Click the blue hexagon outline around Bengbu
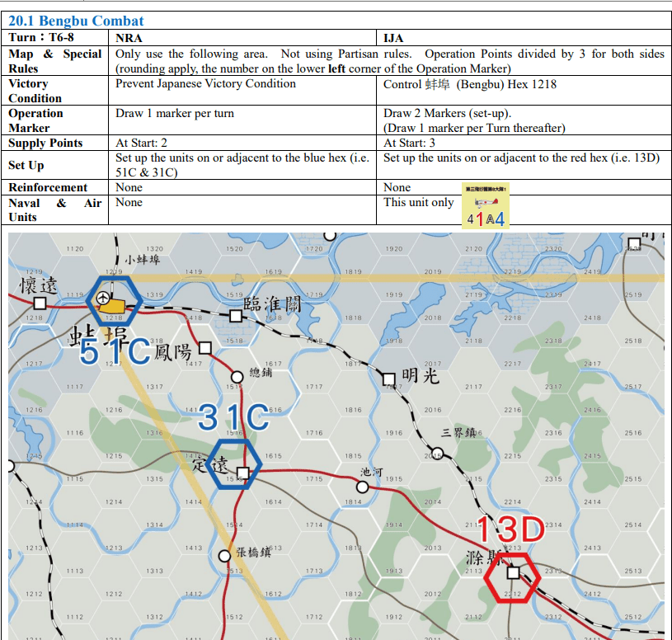 [114, 300]
